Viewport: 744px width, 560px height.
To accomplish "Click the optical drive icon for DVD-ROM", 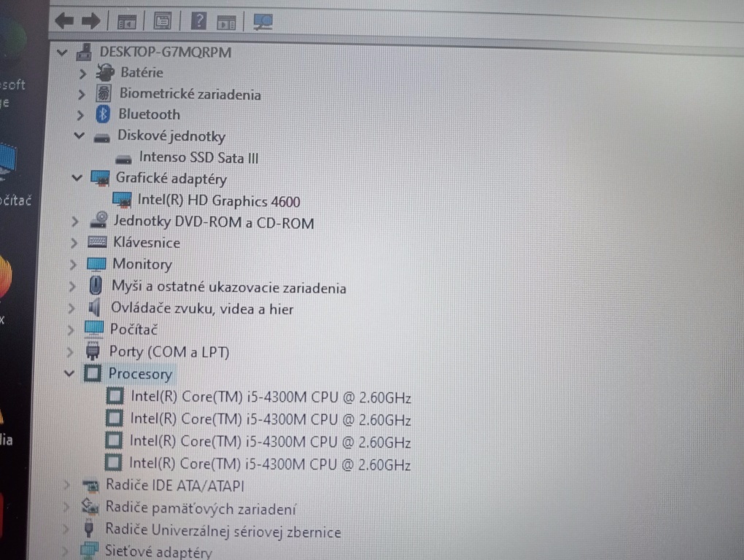I will 98,220.
